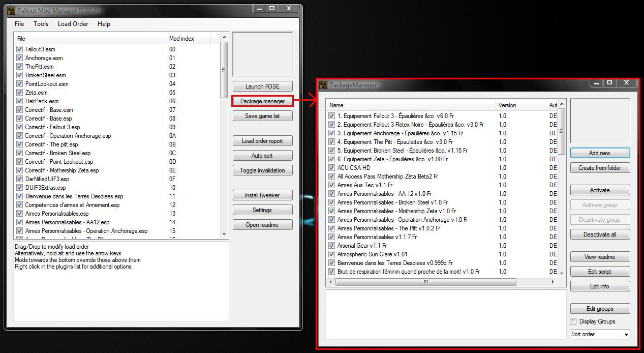Sort plugins by the Mod index column

192,39
